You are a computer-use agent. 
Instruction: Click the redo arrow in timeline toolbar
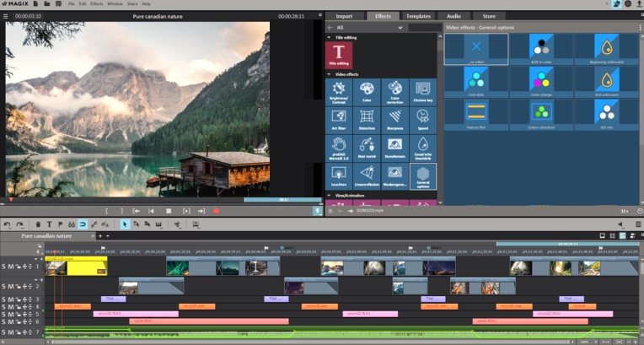click(19, 224)
